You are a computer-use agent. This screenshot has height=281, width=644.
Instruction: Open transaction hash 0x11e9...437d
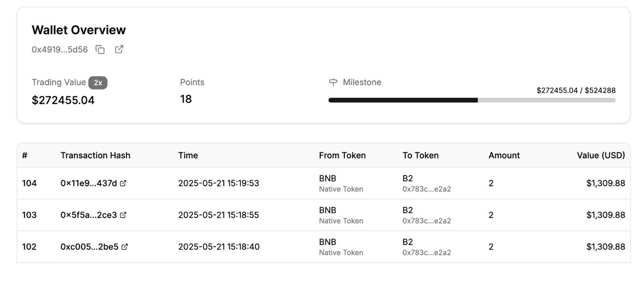point(89,183)
